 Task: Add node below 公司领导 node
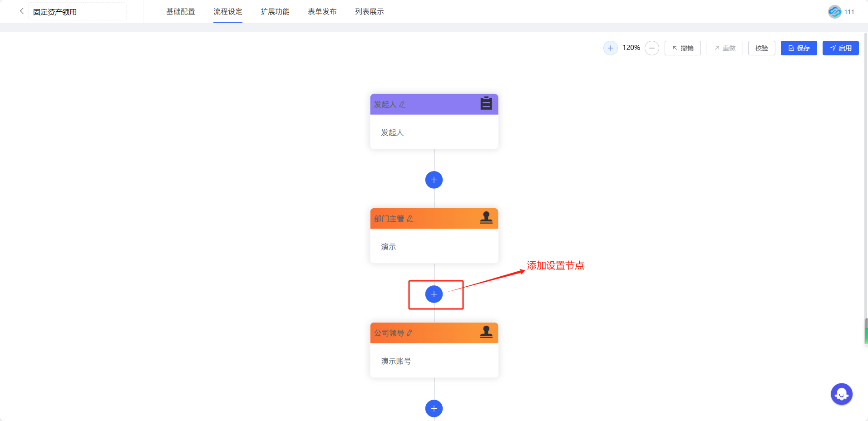(434, 408)
